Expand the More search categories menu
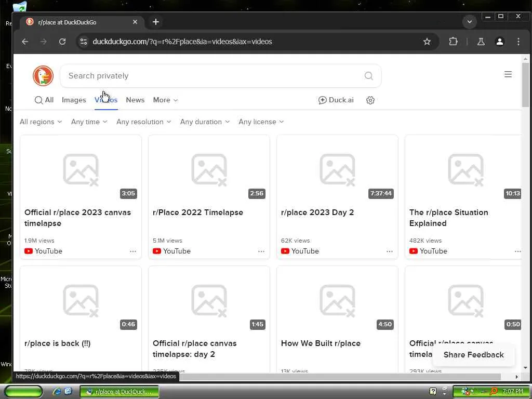 click(x=165, y=100)
